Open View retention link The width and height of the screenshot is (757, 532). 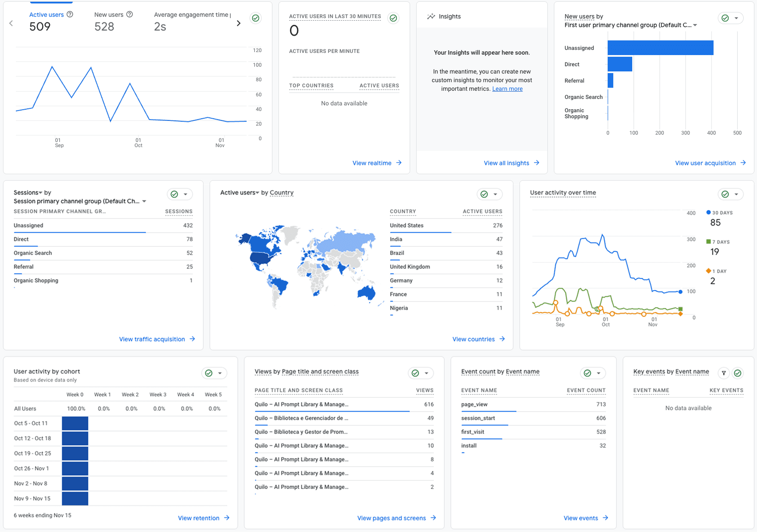tap(199, 518)
